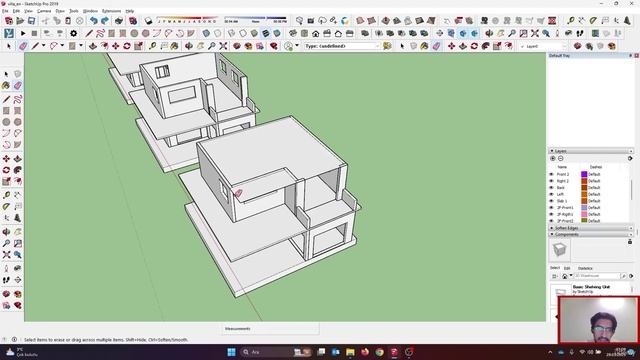
Task: Hide the 2F-Front1 layer
Action: [x=551, y=208]
